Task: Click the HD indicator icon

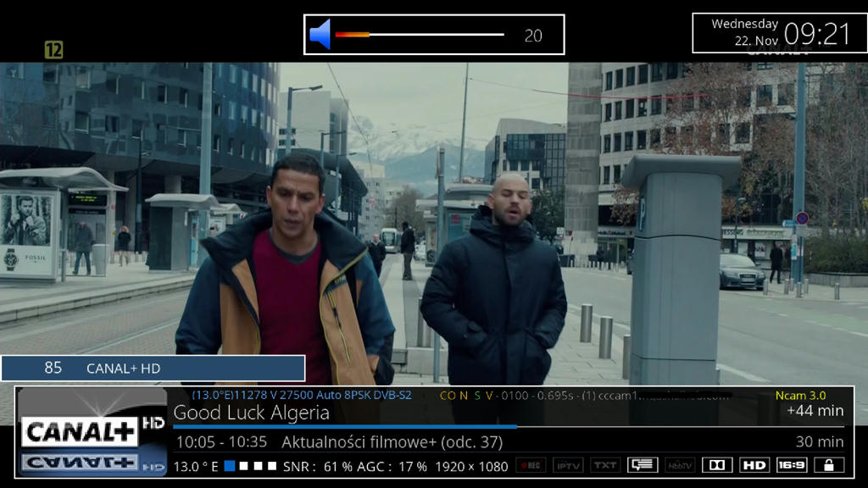Action: coord(754,465)
